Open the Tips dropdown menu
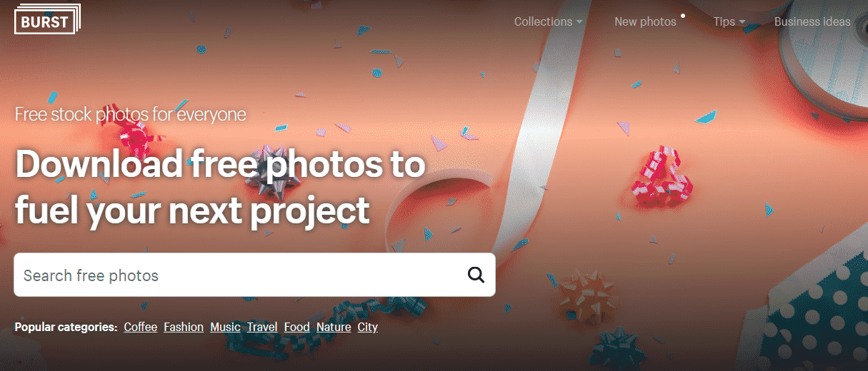Image resolution: width=868 pixels, height=371 pixels. (729, 21)
